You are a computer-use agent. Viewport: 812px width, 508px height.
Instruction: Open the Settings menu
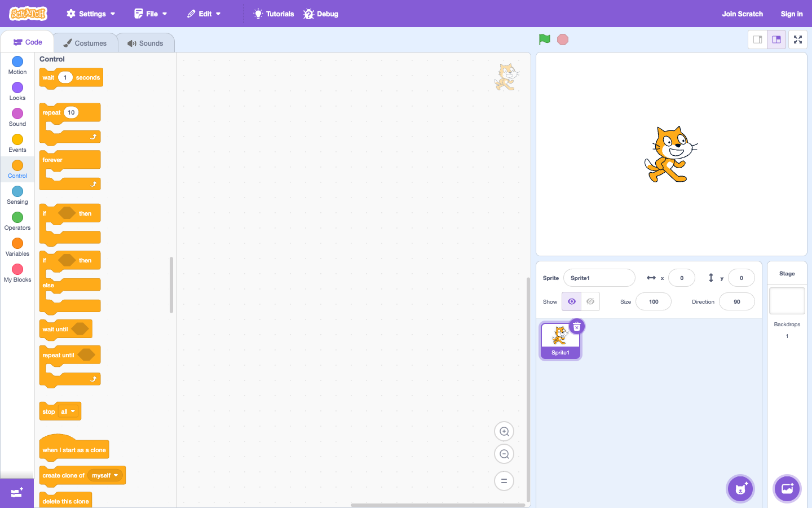point(91,14)
